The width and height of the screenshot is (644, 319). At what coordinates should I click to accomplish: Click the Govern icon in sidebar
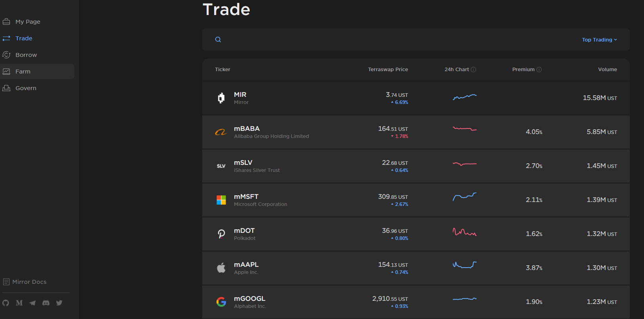(x=6, y=88)
